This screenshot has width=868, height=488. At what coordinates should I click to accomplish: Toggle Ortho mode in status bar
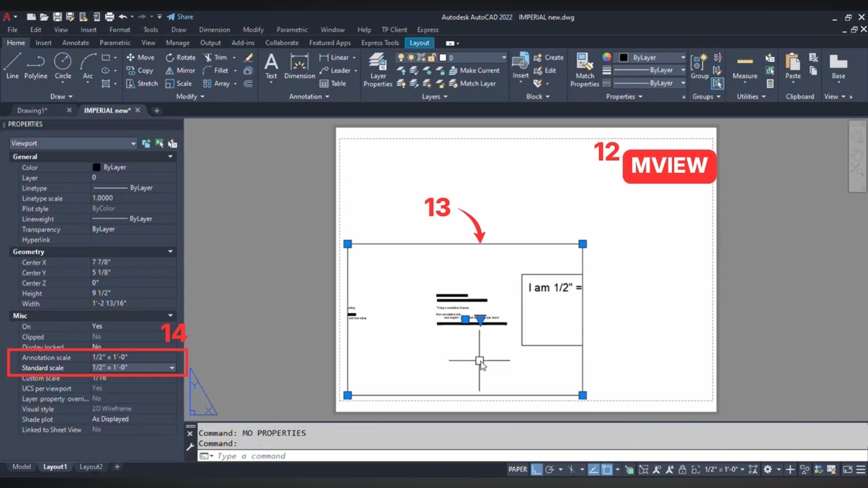pos(536,469)
